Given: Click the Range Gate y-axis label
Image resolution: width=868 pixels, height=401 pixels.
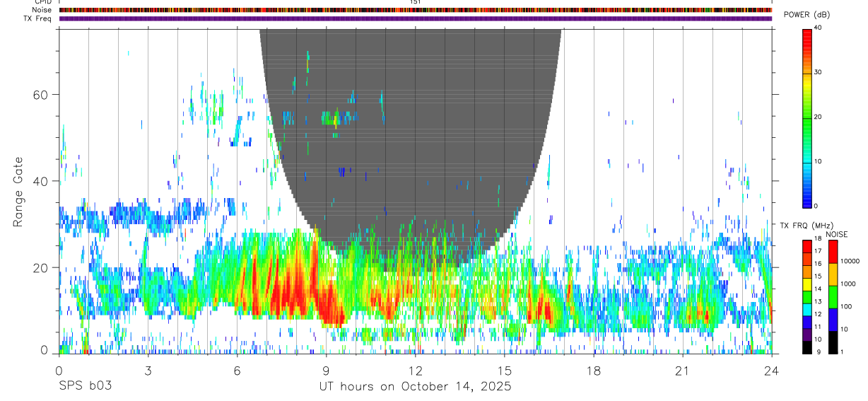Looking at the screenshot, I should [x=19, y=192].
